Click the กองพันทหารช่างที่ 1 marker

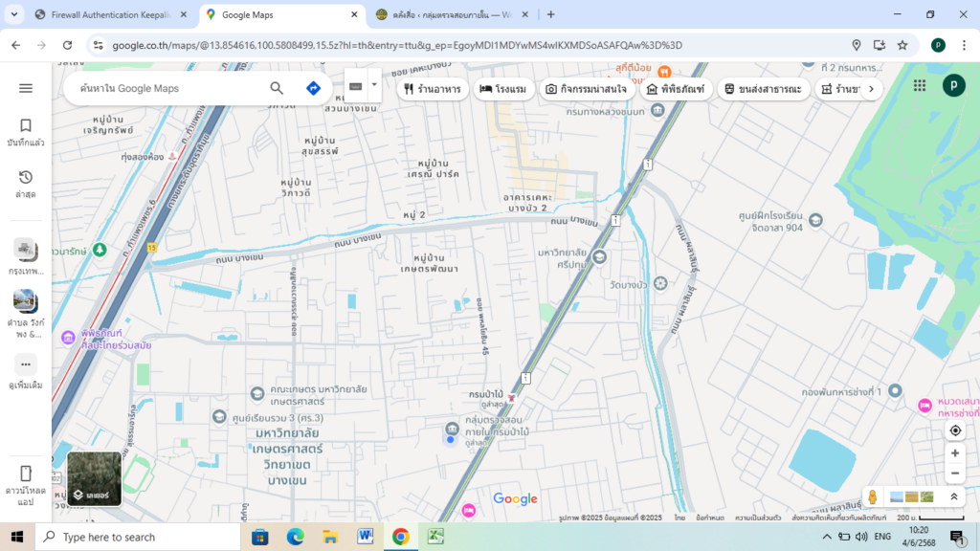click(x=895, y=391)
